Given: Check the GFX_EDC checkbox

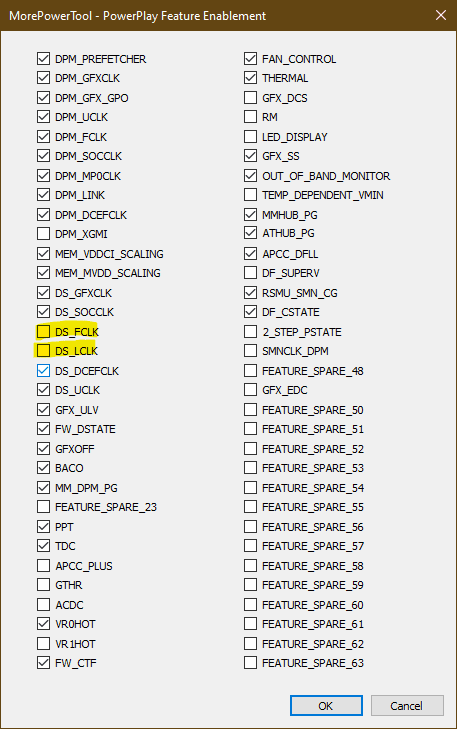Looking at the screenshot, I should [250, 390].
